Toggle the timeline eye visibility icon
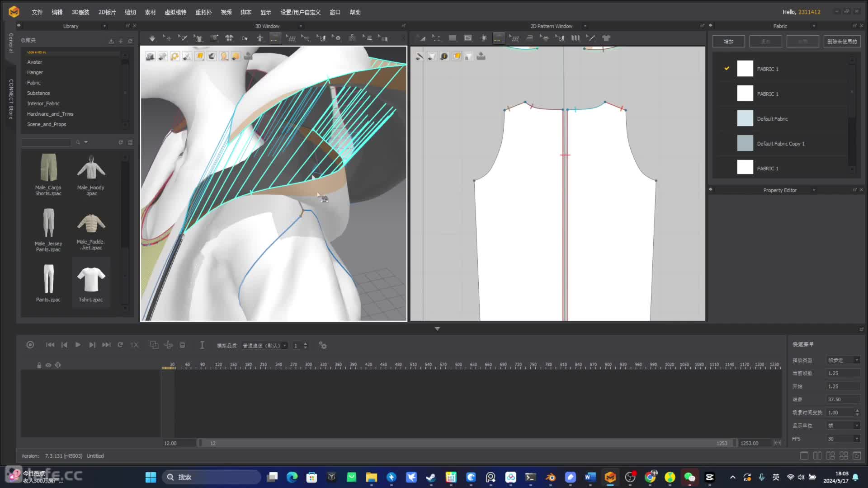The width and height of the screenshot is (868, 488). click(x=48, y=365)
